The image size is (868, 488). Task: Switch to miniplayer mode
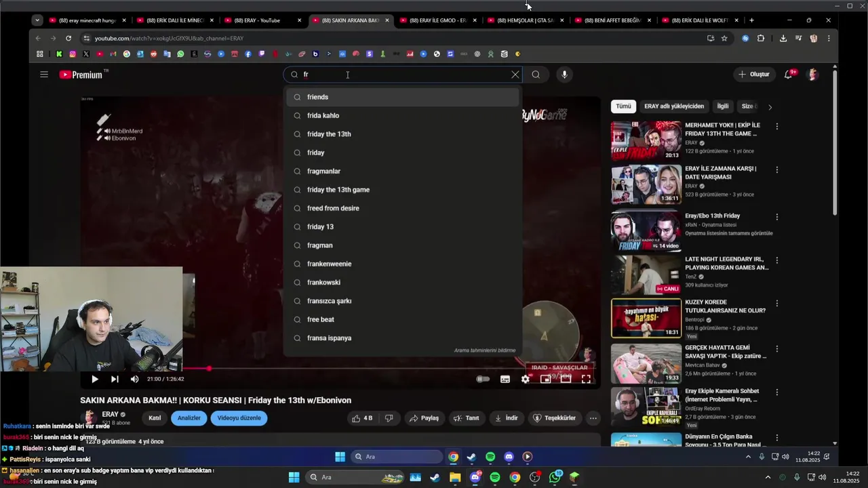point(545,379)
